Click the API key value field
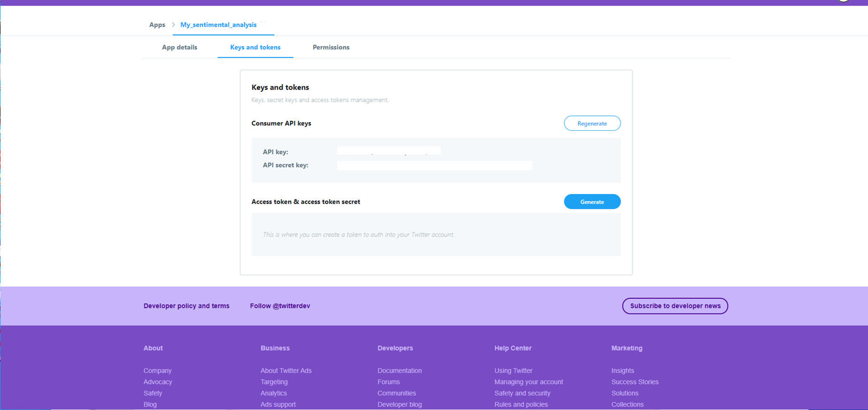The height and width of the screenshot is (410, 868). tap(389, 151)
